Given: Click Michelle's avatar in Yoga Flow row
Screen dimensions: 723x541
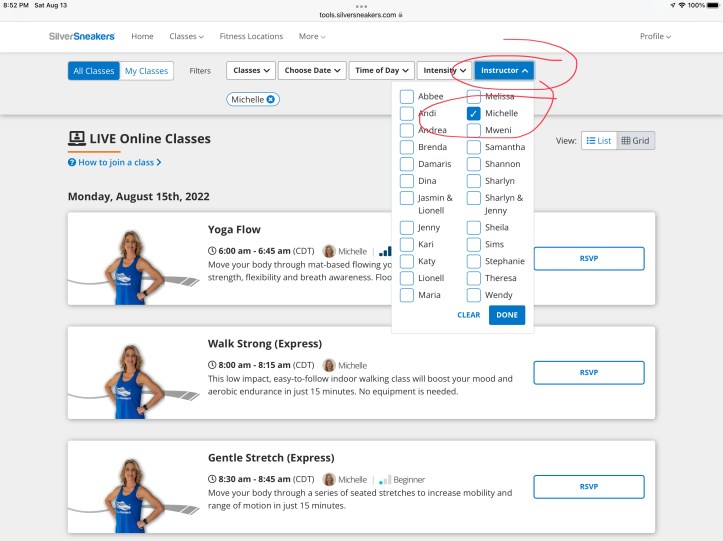Looking at the screenshot, I should click(329, 251).
